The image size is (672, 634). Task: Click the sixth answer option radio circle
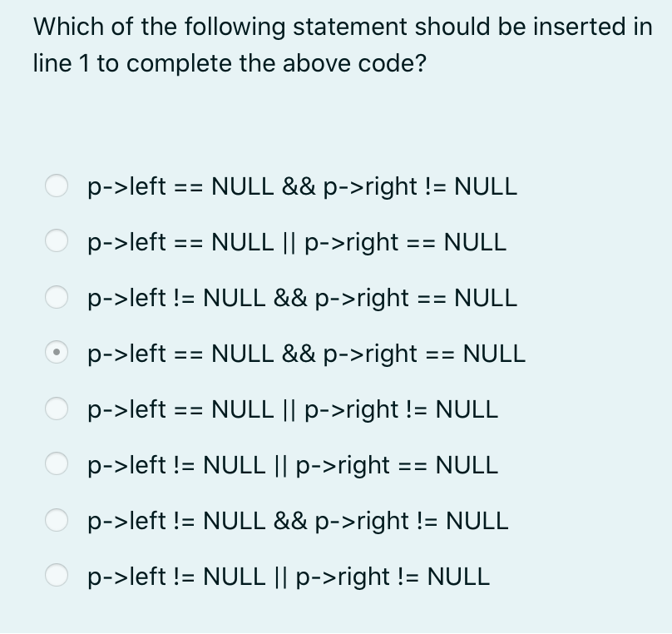tap(57, 464)
